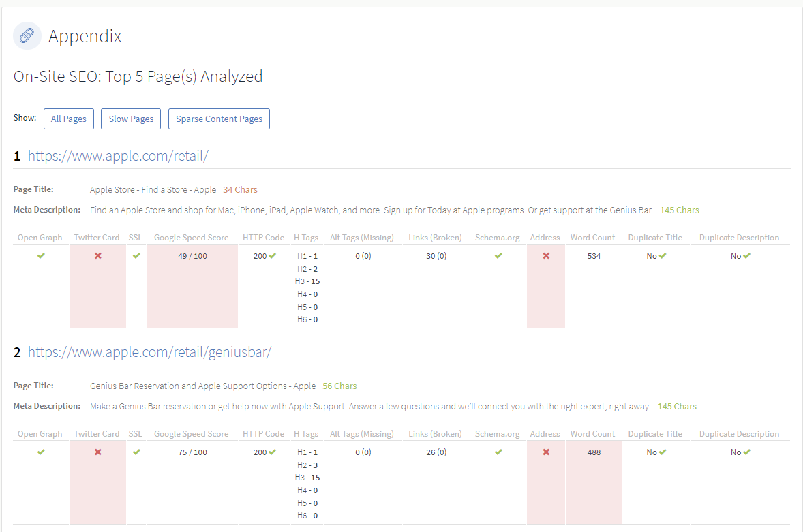The height and width of the screenshot is (532, 803).
Task: Click the Word Count header in geniusbar table
Action: coord(592,434)
